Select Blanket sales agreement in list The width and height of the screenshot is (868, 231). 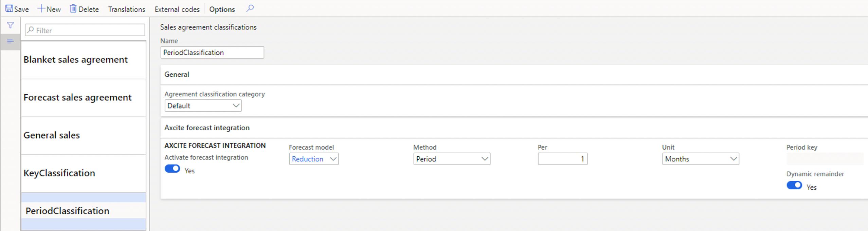pos(75,60)
